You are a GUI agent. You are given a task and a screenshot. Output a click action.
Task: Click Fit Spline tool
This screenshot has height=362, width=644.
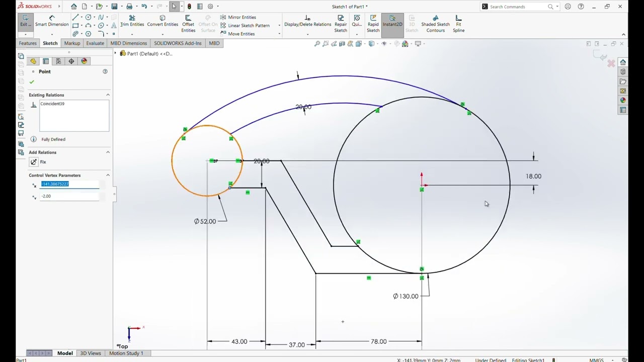(x=458, y=24)
